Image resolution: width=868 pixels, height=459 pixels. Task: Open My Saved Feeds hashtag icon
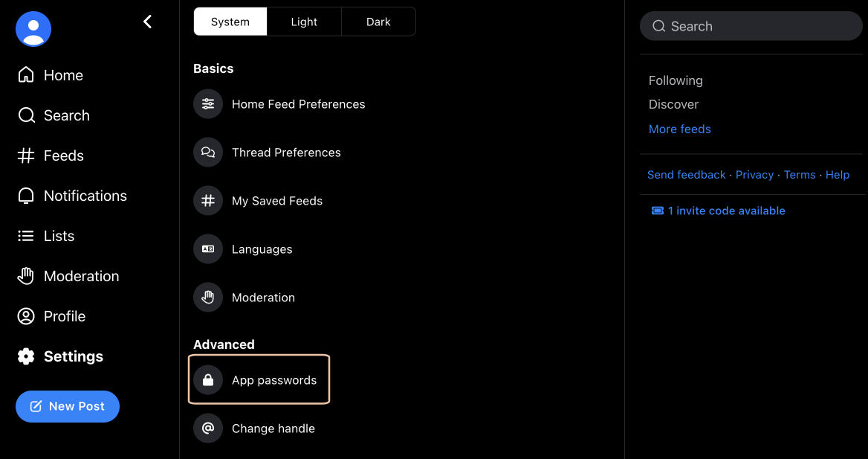(x=208, y=201)
